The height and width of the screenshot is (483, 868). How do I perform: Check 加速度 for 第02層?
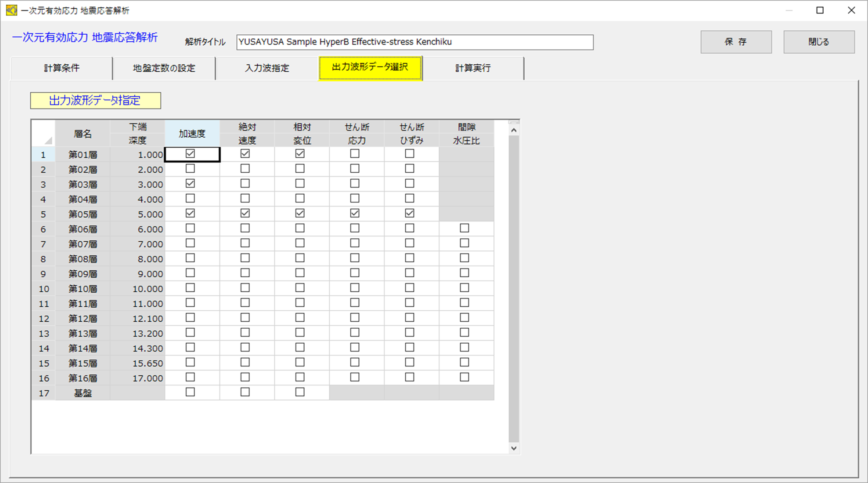(190, 169)
